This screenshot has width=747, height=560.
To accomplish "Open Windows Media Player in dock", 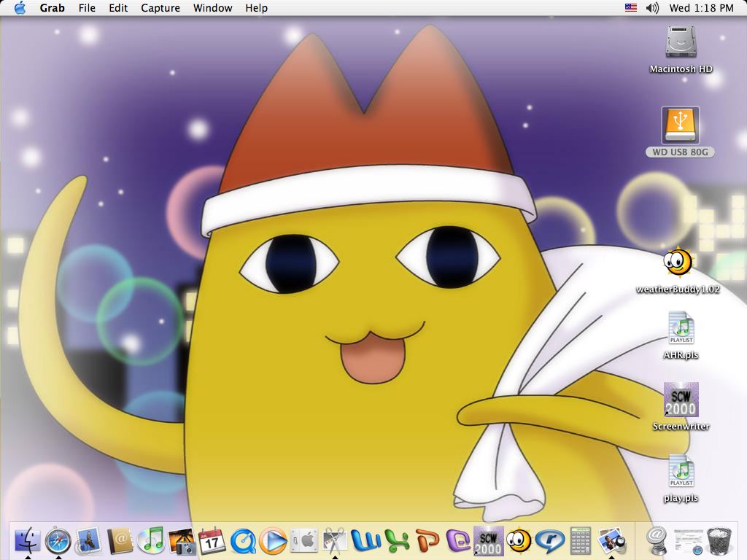I will pos(273,540).
